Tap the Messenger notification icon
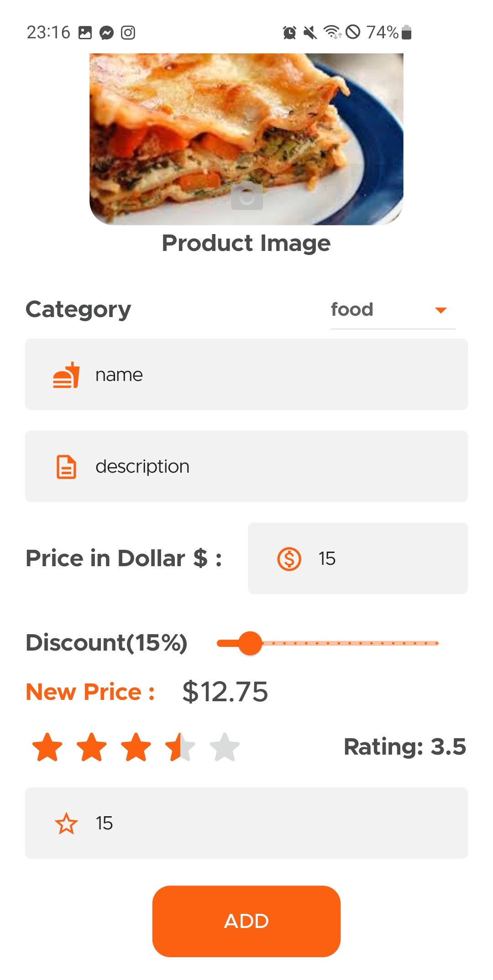Viewport: 493px width, 980px height. pos(106,33)
